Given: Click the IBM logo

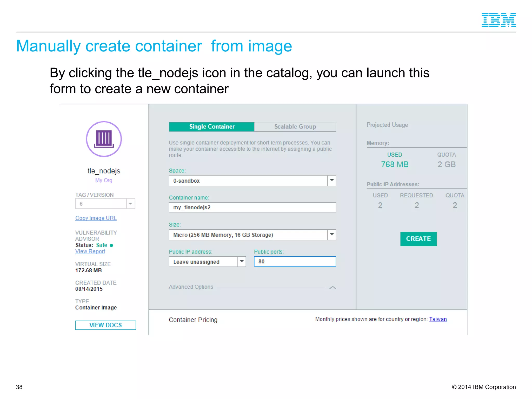Looking at the screenshot, I should click(x=499, y=20).
